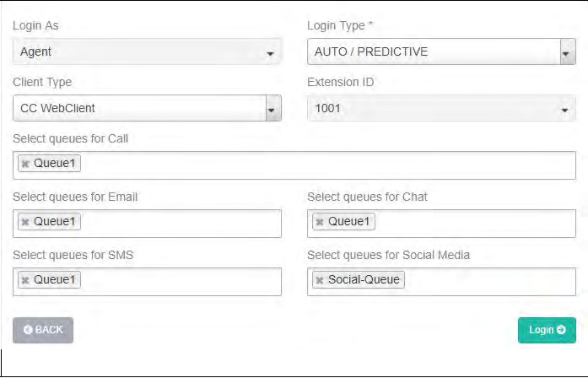The width and height of the screenshot is (588, 378).
Task: Click the CC WebClient selection box
Action: pos(139,109)
